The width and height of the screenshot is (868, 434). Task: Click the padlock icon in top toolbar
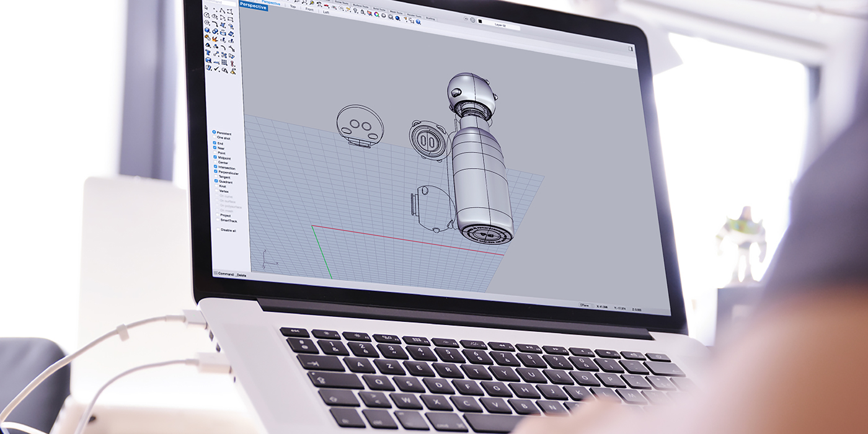point(363,12)
